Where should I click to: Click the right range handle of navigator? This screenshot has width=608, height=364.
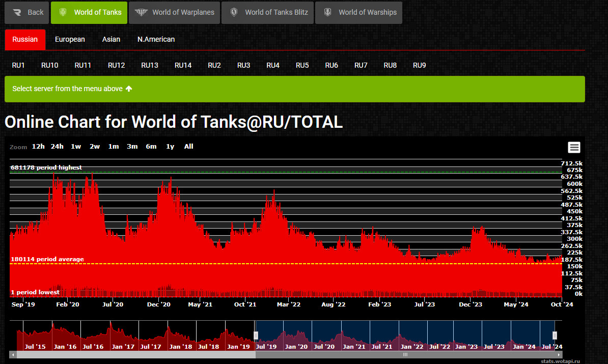point(555,335)
